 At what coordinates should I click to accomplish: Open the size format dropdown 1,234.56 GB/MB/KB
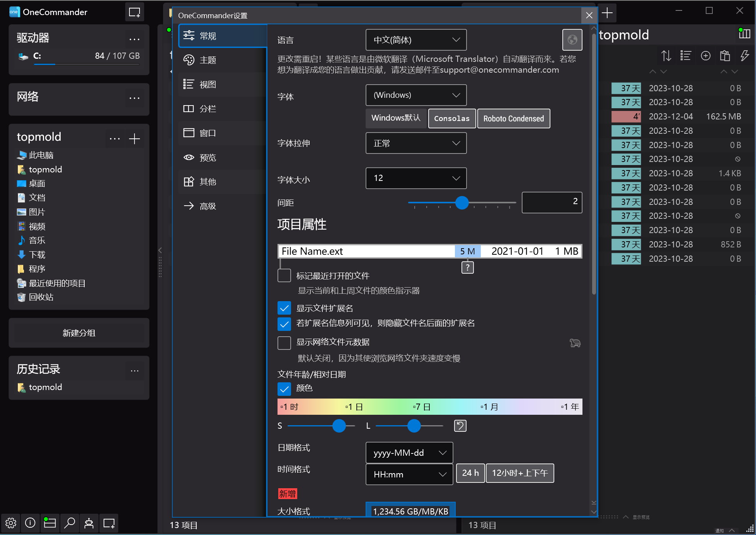(410, 509)
